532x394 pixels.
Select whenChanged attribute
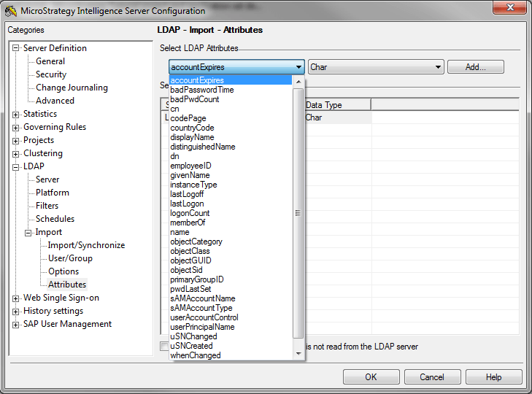(x=231, y=355)
